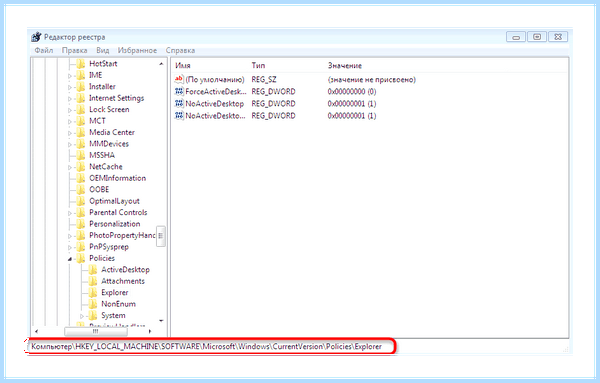The width and height of the screenshot is (600, 383).
Task: Click value 0x00000000 (0)
Action: [352, 91]
